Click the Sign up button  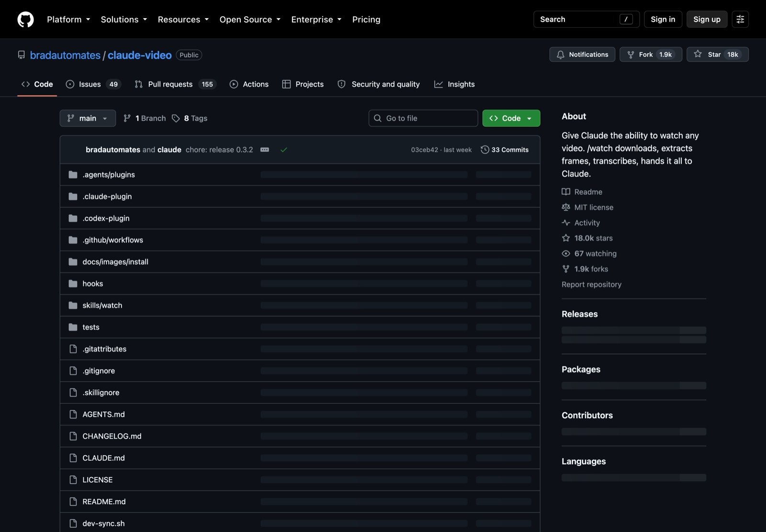point(707,19)
